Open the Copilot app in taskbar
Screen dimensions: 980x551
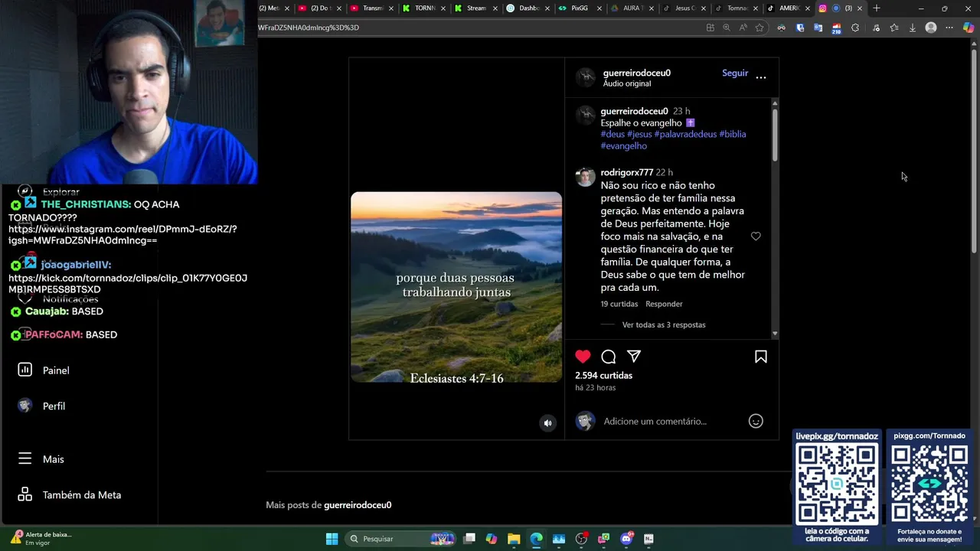point(492,539)
